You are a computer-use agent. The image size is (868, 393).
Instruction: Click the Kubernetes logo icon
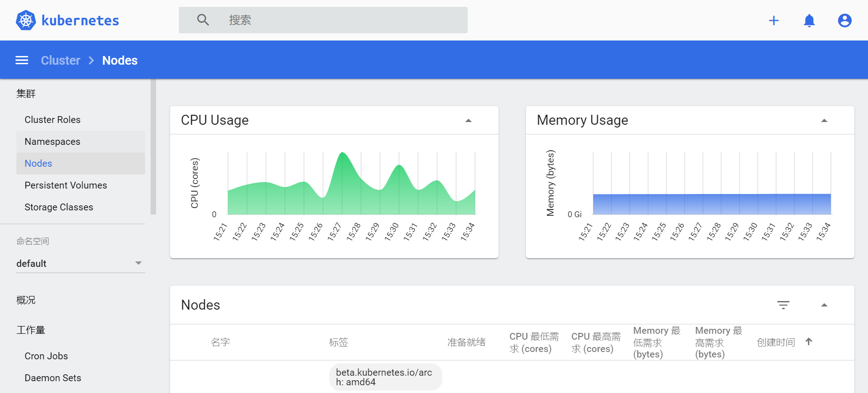[26, 20]
